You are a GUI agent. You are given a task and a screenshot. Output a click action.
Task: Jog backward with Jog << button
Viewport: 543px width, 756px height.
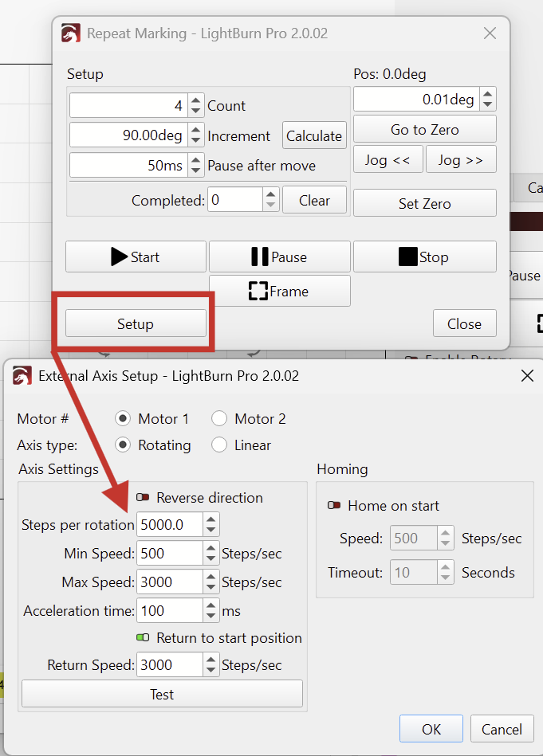click(x=388, y=159)
